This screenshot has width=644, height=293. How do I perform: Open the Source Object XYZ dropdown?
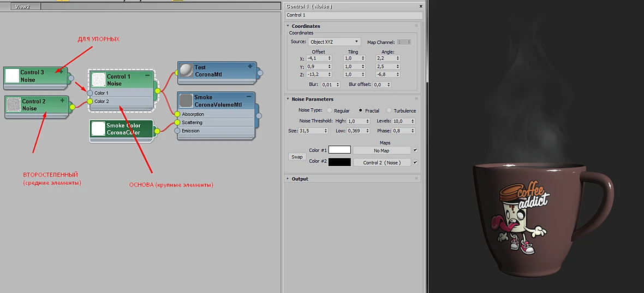(x=335, y=42)
